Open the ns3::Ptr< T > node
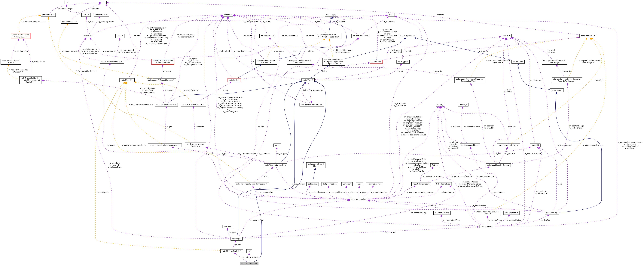 127,80
